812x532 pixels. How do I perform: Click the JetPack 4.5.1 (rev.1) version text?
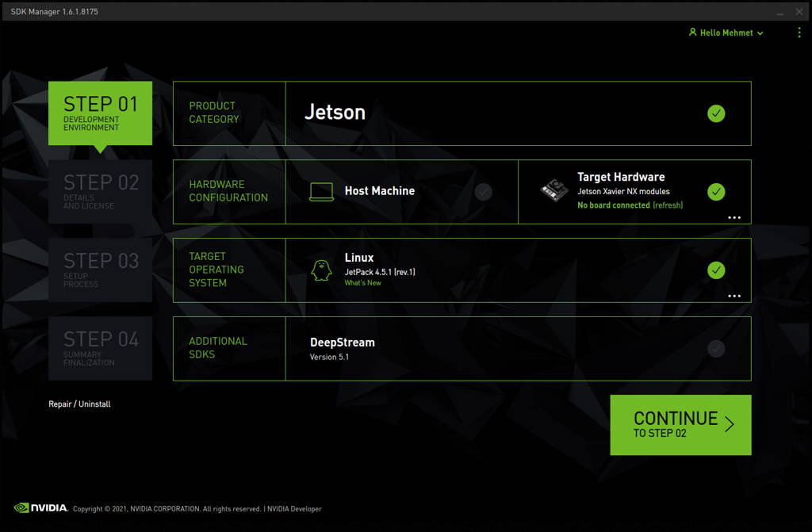(380, 272)
